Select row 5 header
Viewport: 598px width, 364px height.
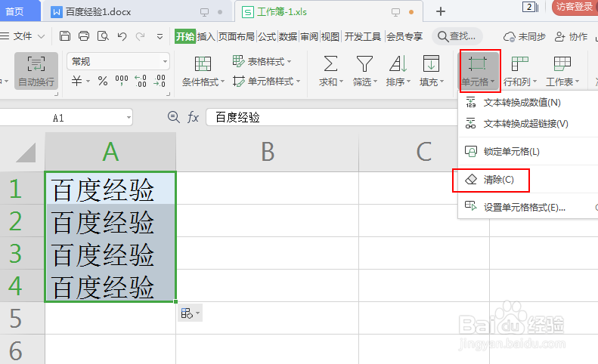point(22,318)
